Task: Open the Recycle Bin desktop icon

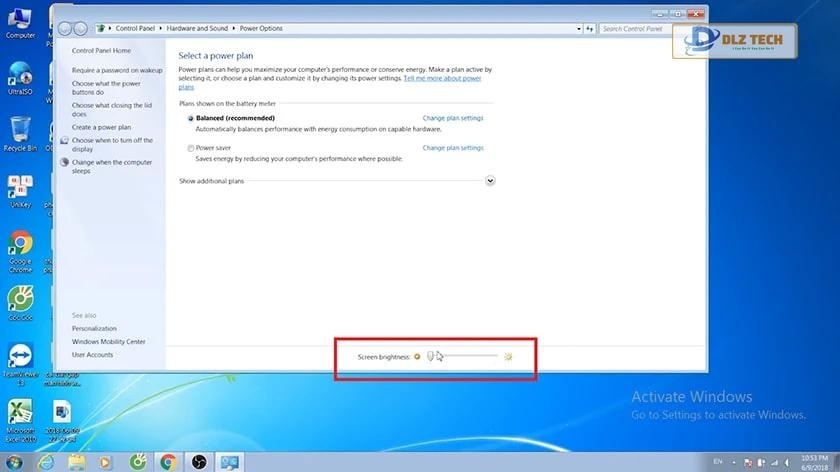Action: 19,130
